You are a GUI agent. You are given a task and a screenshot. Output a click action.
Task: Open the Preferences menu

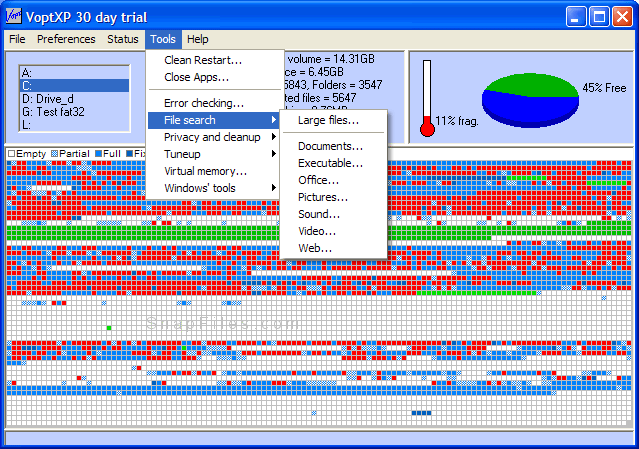(66, 39)
